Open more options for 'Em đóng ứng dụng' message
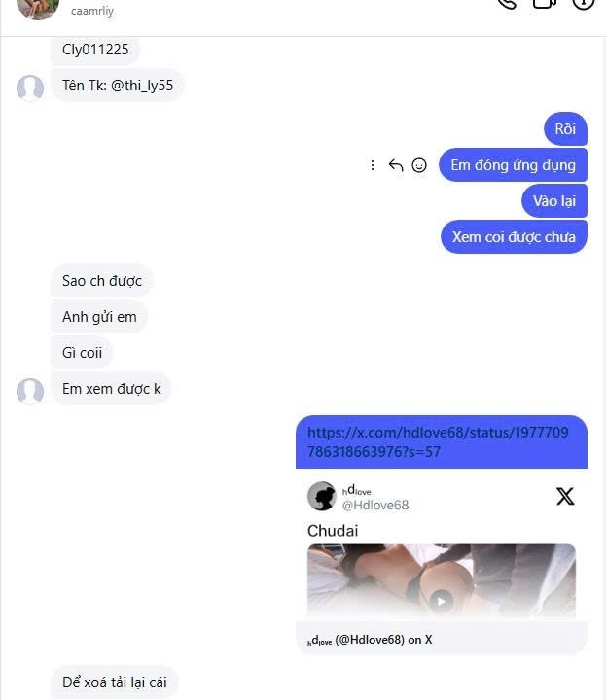Image resolution: width=606 pixels, height=700 pixels. [x=372, y=165]
